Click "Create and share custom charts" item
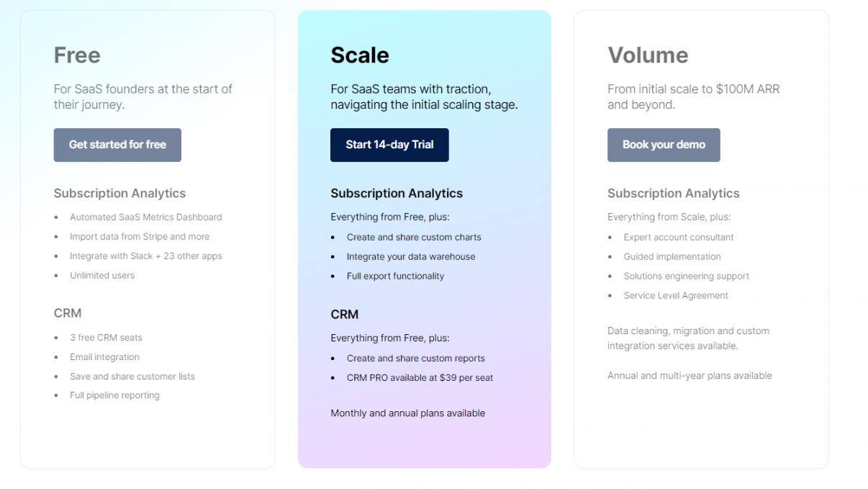Screen dimensions: 868x489 (414, 237)
